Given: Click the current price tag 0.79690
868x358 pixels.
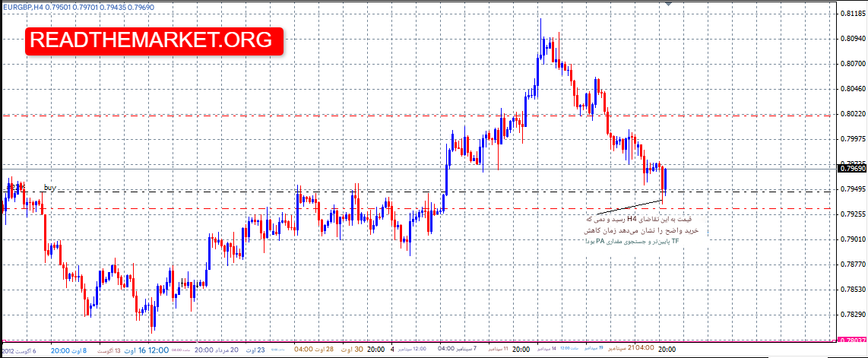Looking at the screenshot, I should pos(852,167).
